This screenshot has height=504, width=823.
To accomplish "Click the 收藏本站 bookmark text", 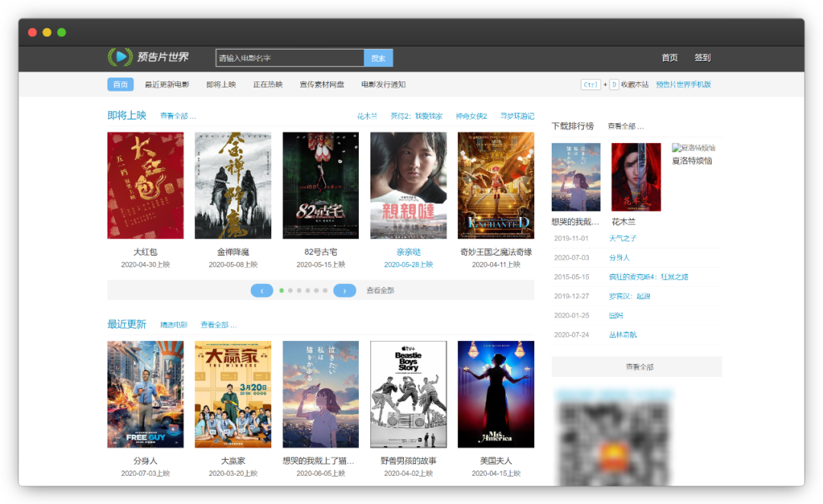I will [635, 85].
